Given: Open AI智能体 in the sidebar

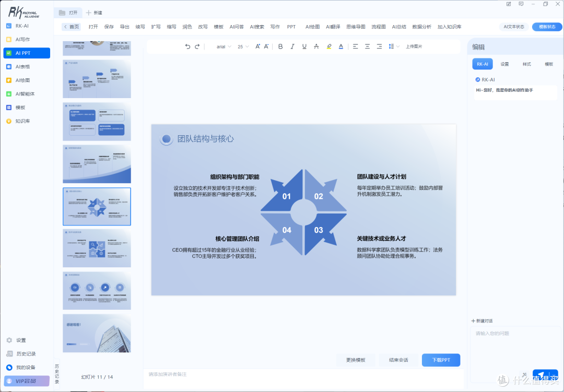Looking at the screenshot, I should (x=27, y=94).
